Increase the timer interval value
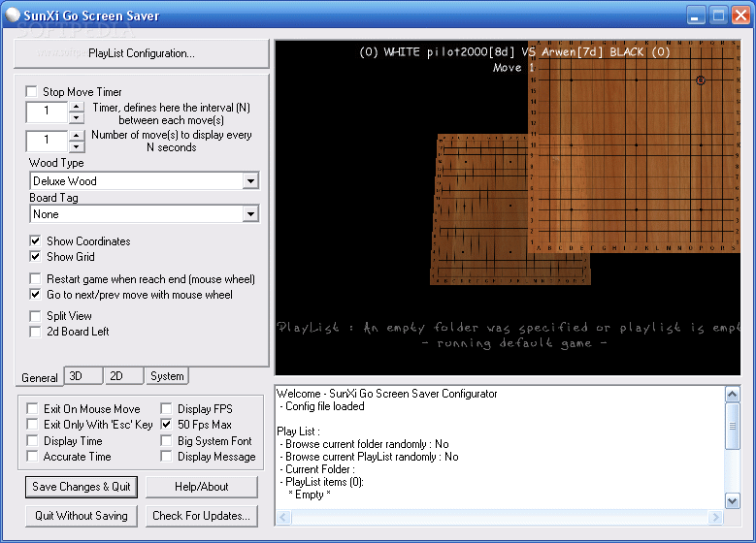 pos(76,107)
